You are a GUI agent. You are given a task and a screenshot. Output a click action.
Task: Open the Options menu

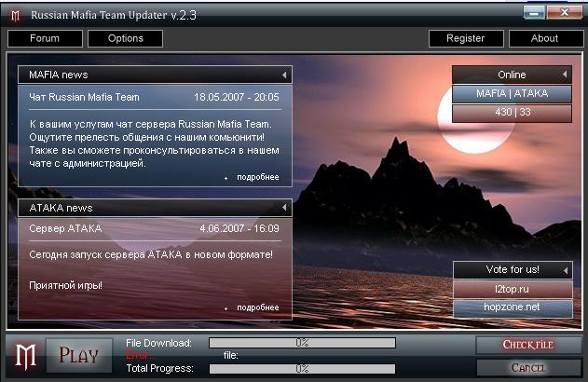(x=125, y=38)
